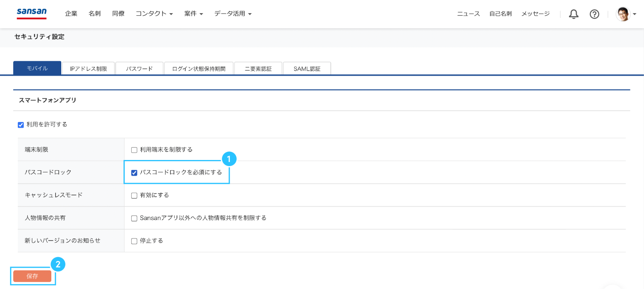Open the ニュース link
The image size is (644, 291).
tap(469, 14)
